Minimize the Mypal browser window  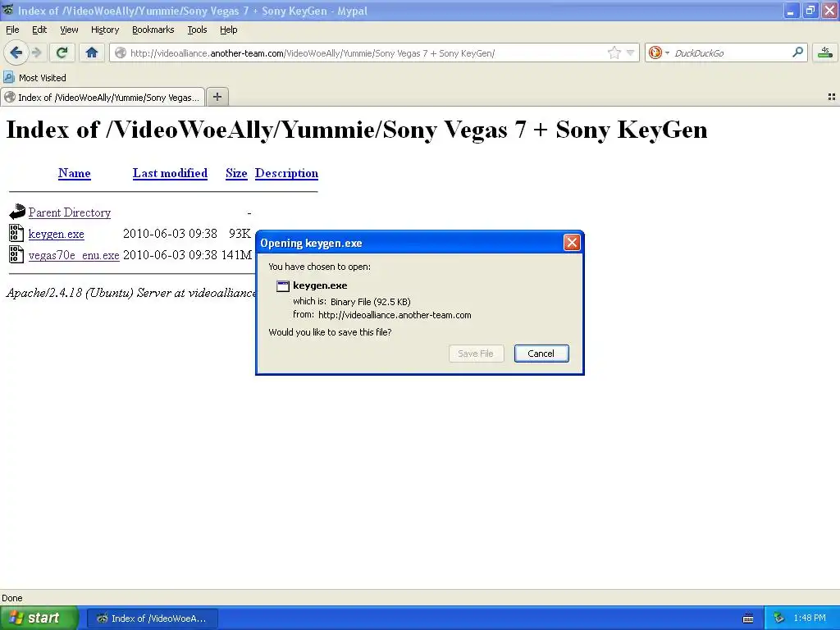[791, 11]
